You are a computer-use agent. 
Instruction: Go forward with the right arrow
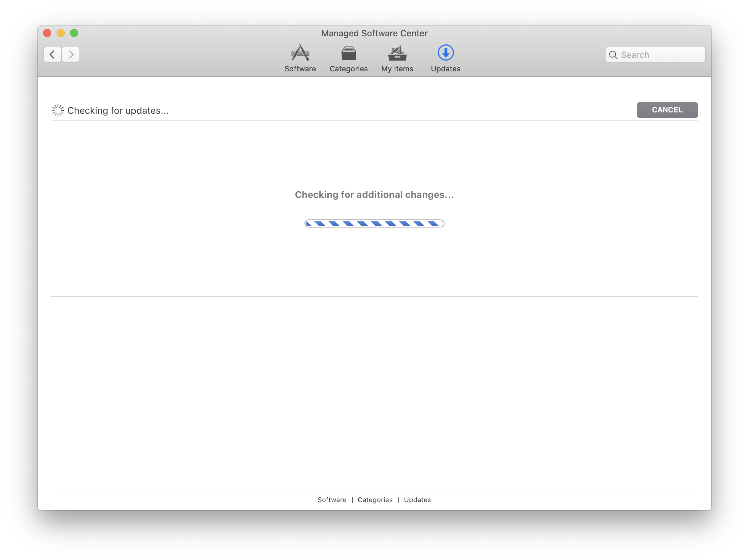coord(71,55)
